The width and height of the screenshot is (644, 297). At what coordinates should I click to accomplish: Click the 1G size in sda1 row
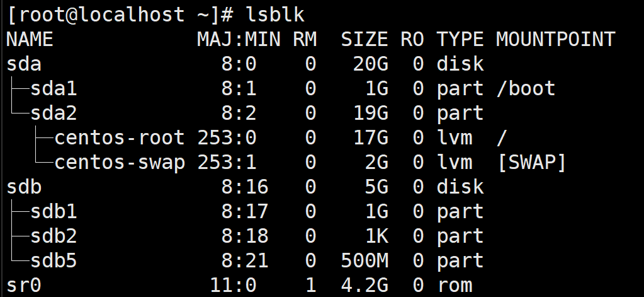[x=376, y=88]
